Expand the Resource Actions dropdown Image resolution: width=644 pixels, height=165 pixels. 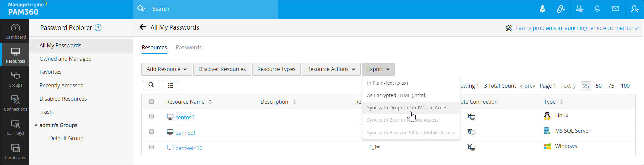[x=331, y=69]
